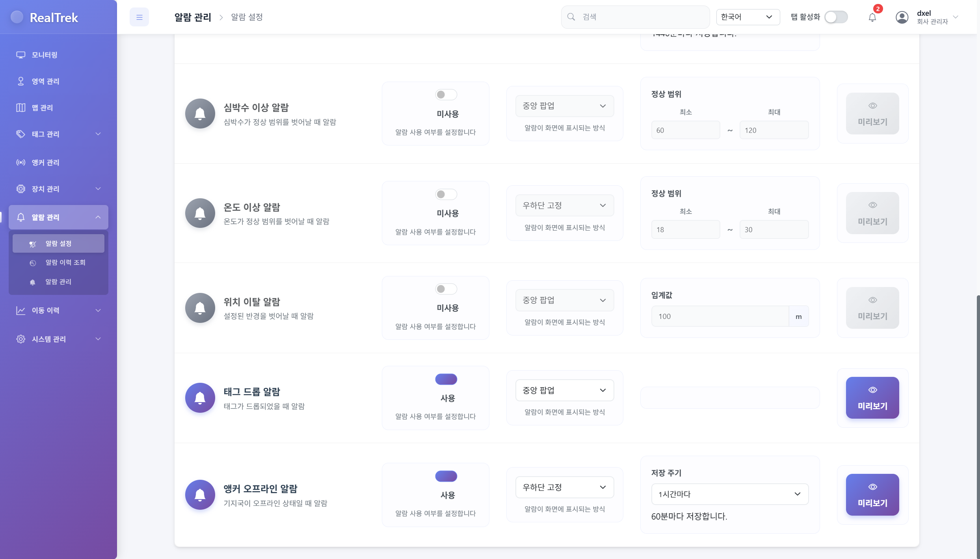The height and width of the screenshot is (559, 980).
Task: Open 알람 이력 조회 submenu item
Action: pos(65,263)
